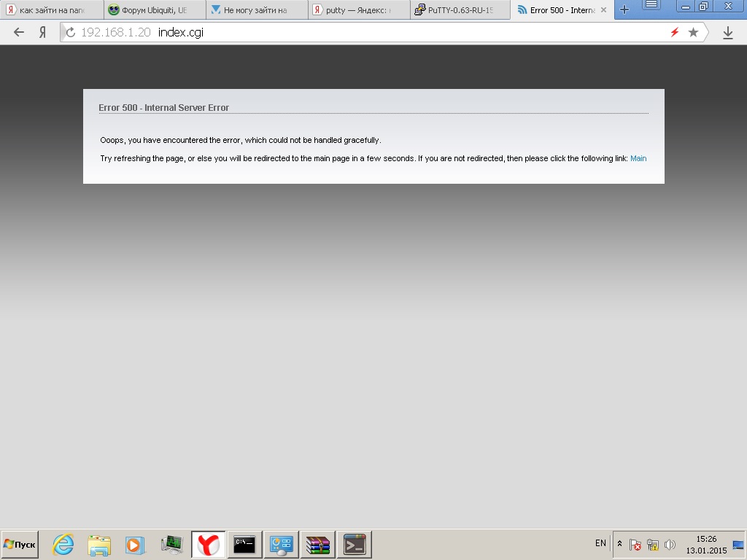Click the 'Error 500 - Internal Server Error' heading

coord(164,108)
